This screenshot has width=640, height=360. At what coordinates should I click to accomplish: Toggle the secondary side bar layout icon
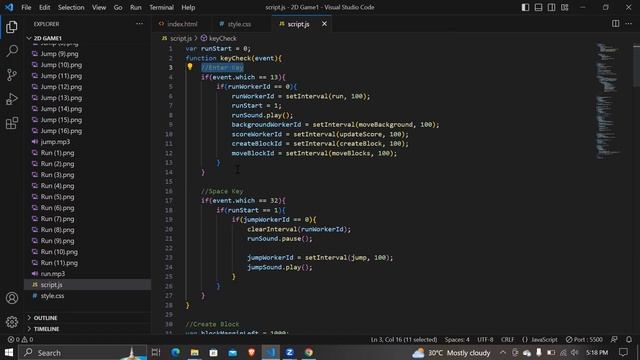coord(551,7)
